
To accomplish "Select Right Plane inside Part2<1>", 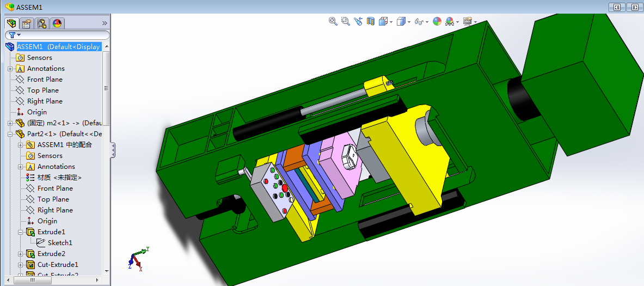I will [x=55, y=210].
